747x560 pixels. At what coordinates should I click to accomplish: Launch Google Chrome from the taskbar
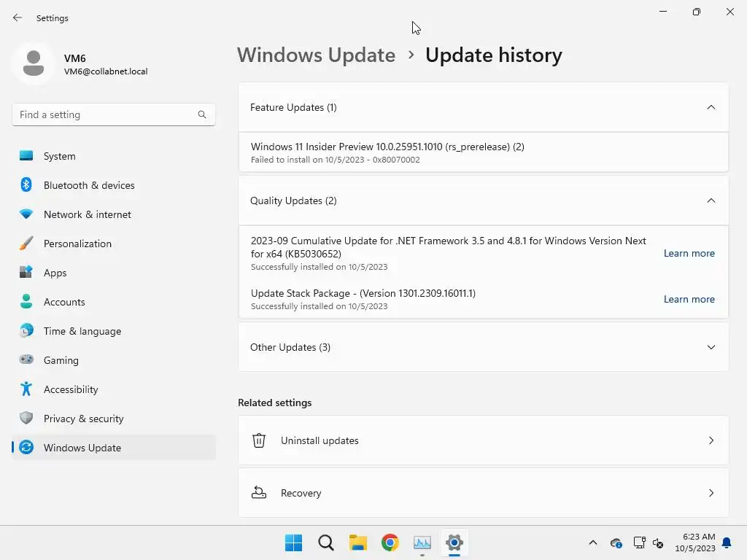click(390, 542)
